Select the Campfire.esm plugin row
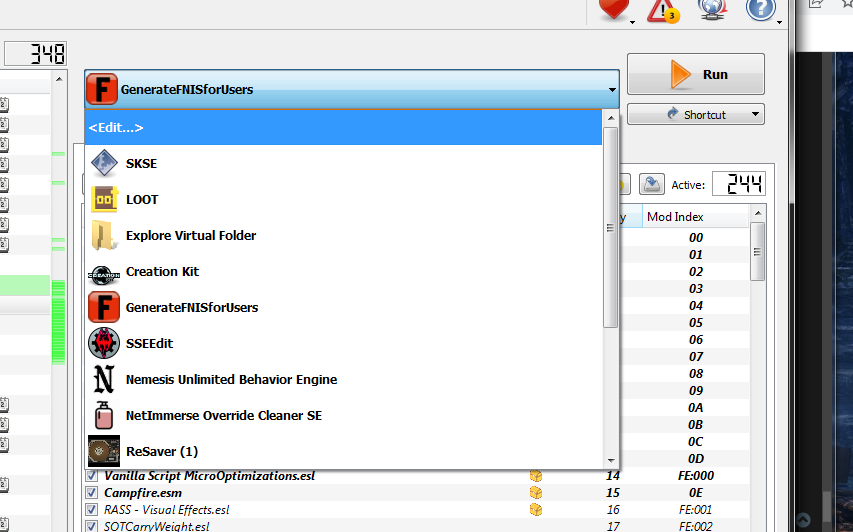The image size is (853, 532). [417, 493]
